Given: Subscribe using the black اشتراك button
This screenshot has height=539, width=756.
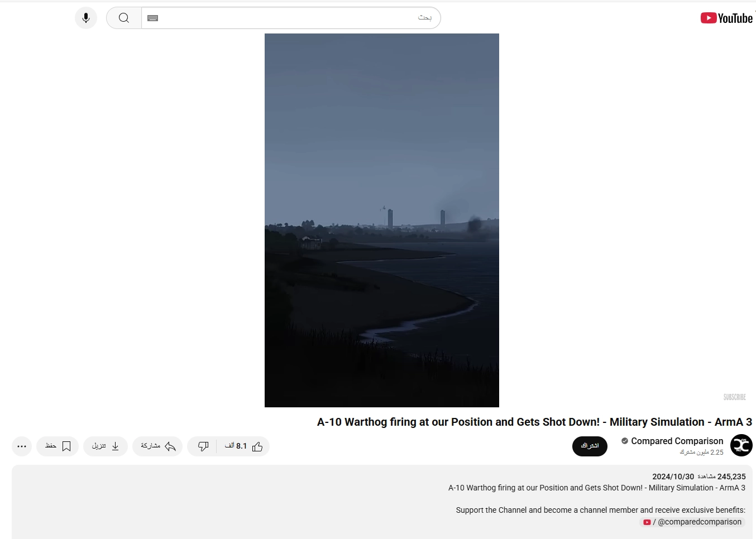Looking at the screenshot, I should coord(590,446).
